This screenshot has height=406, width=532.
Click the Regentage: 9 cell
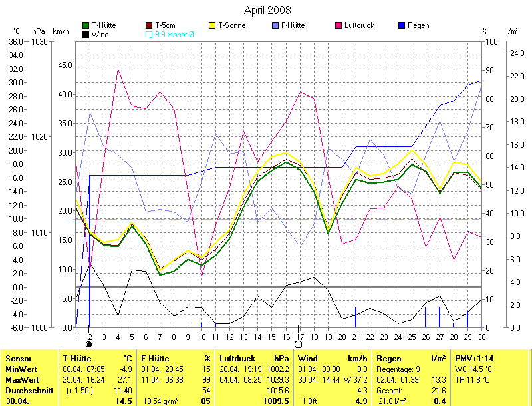point(398,369)
